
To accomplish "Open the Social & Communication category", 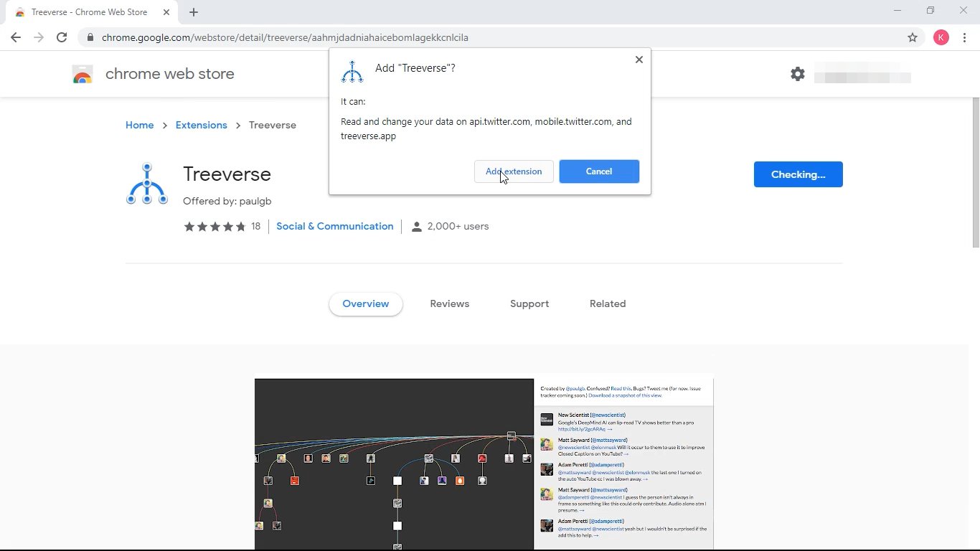I will click(334, 226).
